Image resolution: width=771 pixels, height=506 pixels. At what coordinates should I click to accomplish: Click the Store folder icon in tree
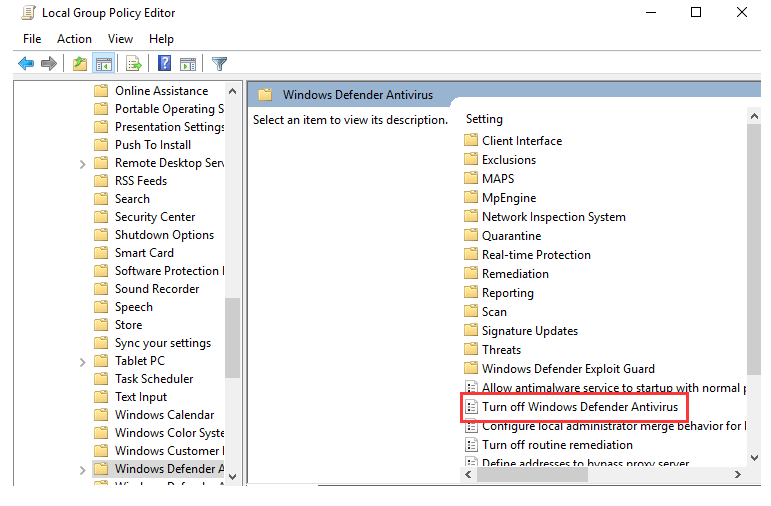(101, 325)
